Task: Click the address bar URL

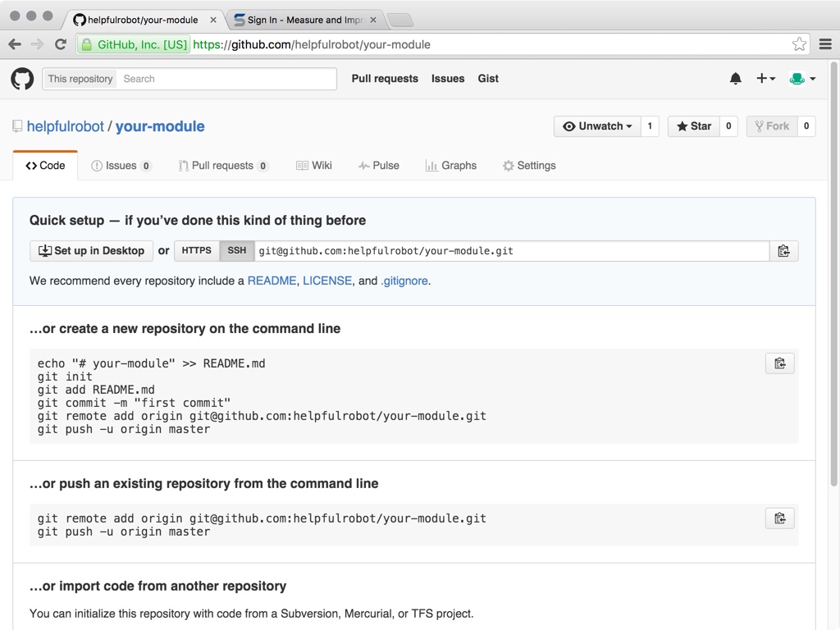Action: (x=311, y=44)
